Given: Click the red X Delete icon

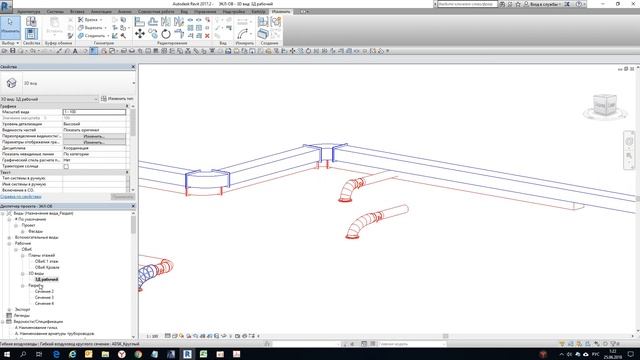Looking at the screenshot, I should click(207, 36).
